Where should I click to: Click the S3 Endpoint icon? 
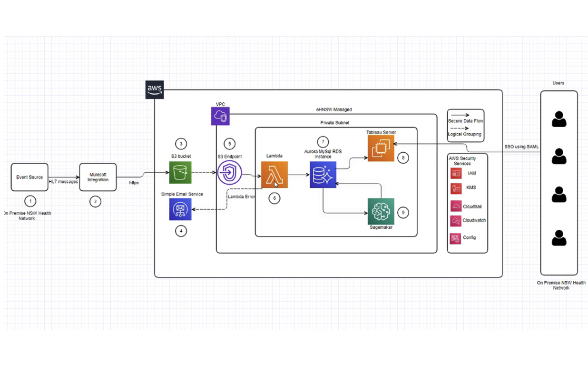[230, 174]
